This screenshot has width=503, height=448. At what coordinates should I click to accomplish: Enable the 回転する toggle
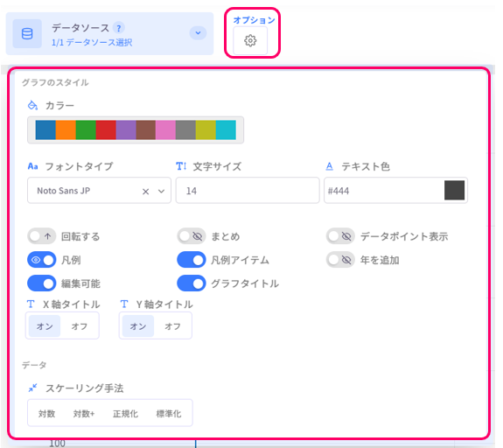pos(41,236)
